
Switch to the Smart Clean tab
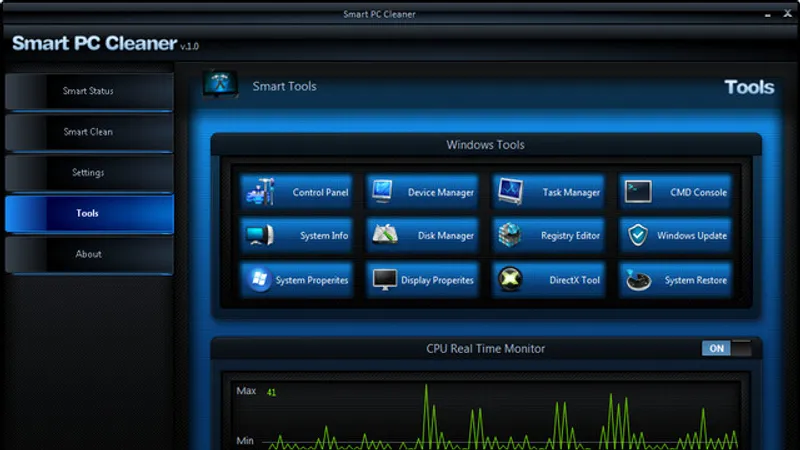tap(89, 132)
